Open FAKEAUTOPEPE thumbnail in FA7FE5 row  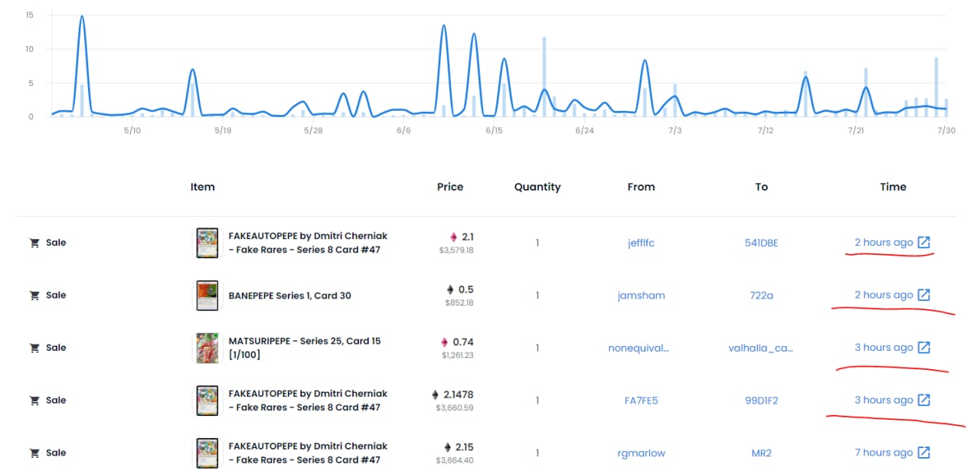click(x=207, y=401)
